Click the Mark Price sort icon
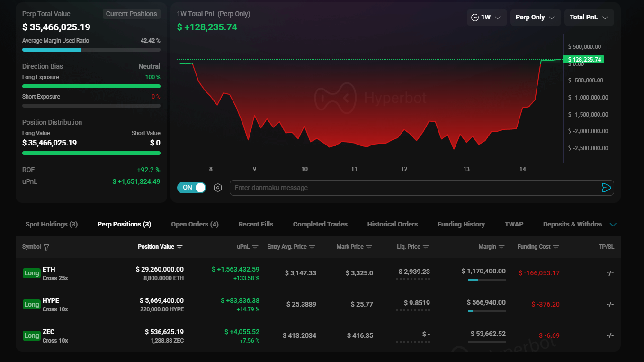The width and height of the screenshot is (644, 362). pos(369,247)
